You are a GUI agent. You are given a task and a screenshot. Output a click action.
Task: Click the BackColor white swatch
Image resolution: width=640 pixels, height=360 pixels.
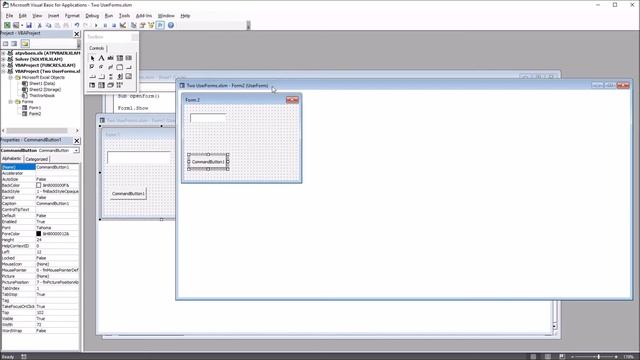(38, 185)
